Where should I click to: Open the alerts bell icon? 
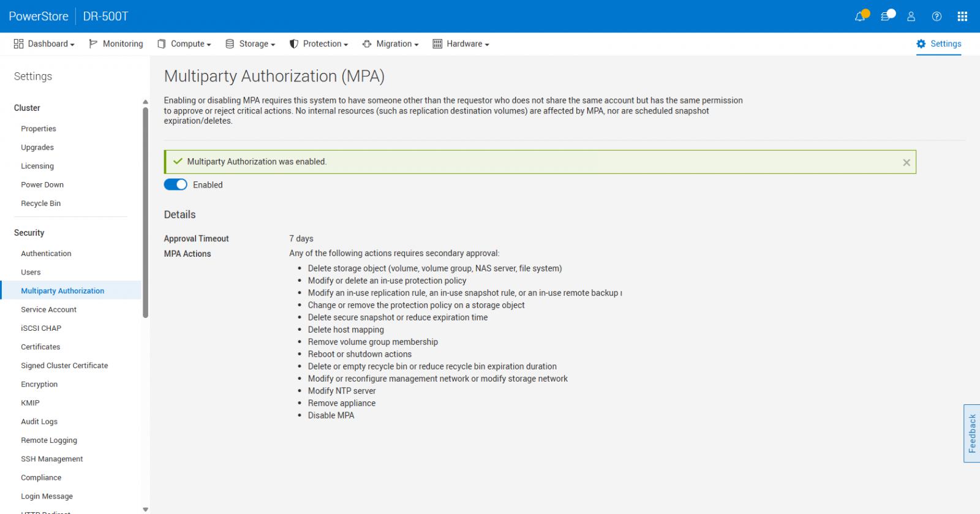click(860, 17)
